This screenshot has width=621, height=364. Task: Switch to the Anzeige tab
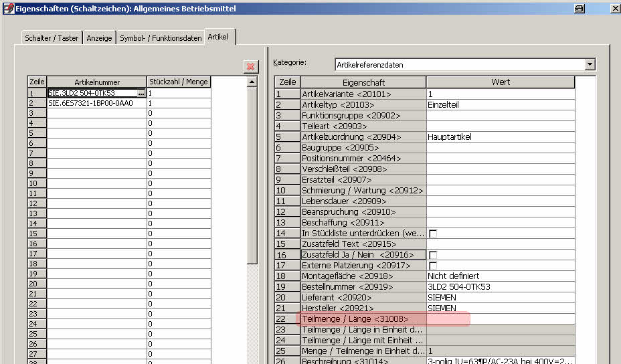point(99,38)
